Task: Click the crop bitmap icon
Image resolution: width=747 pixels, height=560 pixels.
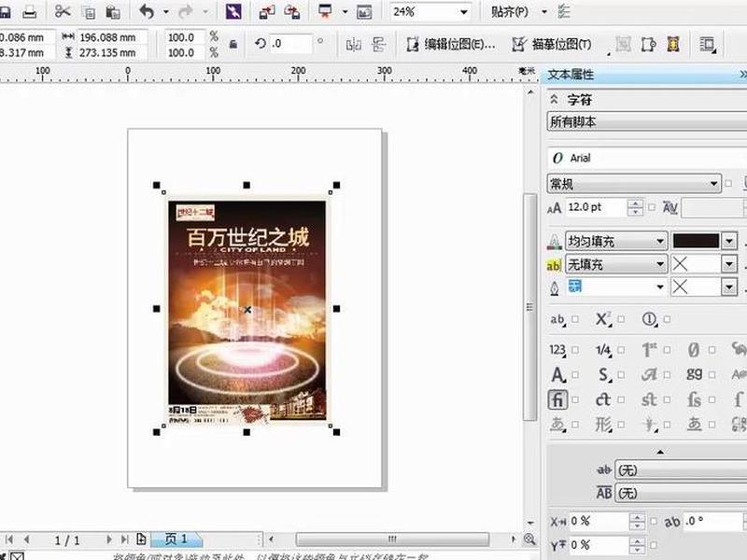Action: tap(648, 45)
